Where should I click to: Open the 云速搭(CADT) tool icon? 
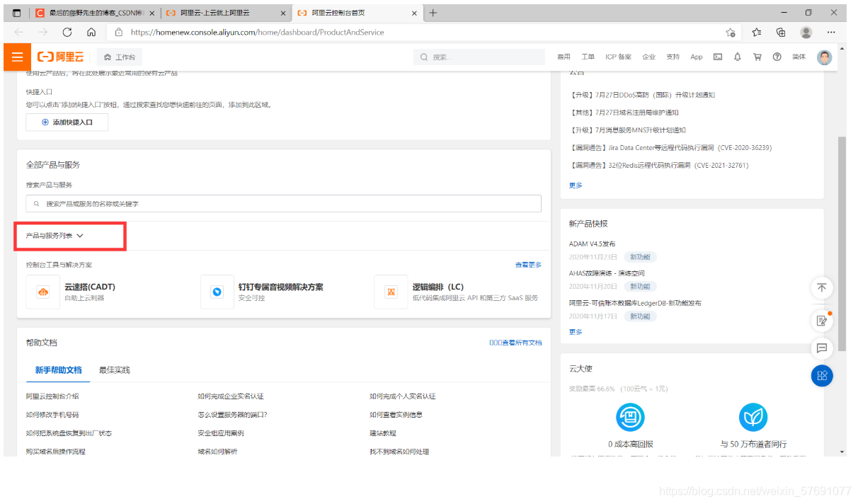coord(43,292)
